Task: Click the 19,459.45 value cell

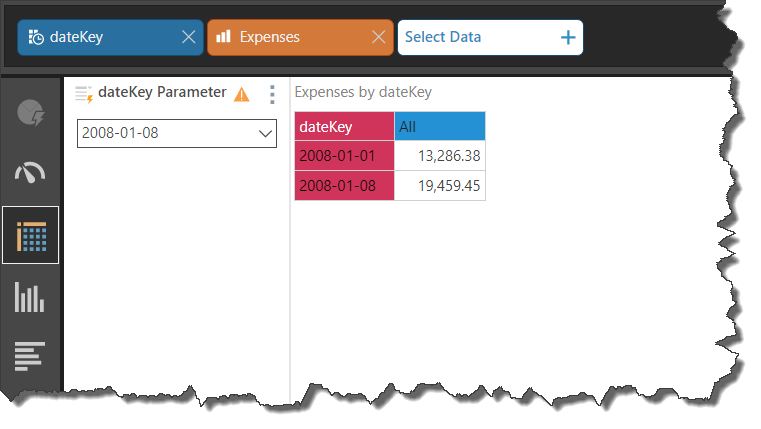Action: 440,186
